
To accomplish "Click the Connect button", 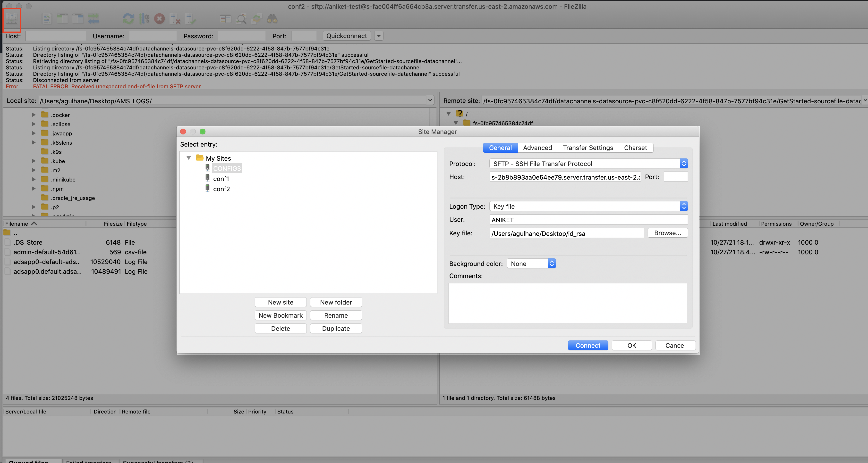I will click(588, 345).
